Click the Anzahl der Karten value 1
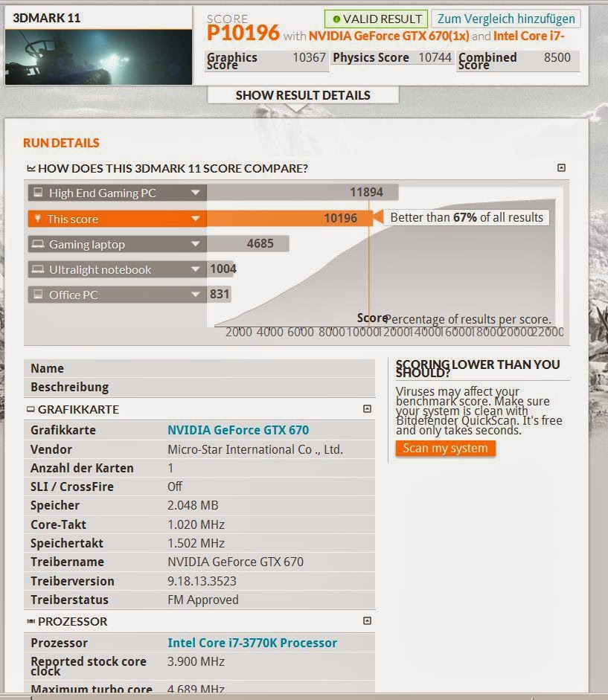Screen dimensions: 608x700 [170, 468]
